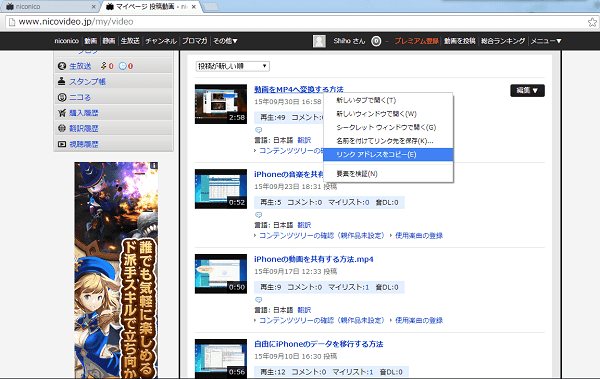
Task: Click the shopping cart icon for 購入履歴
Action: 62,113
